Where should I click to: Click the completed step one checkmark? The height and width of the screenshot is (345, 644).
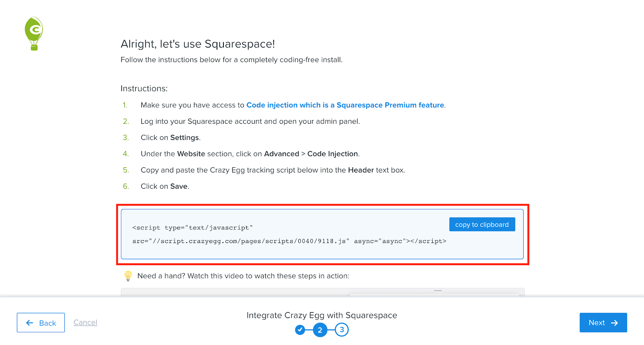(x=300, y=330)
